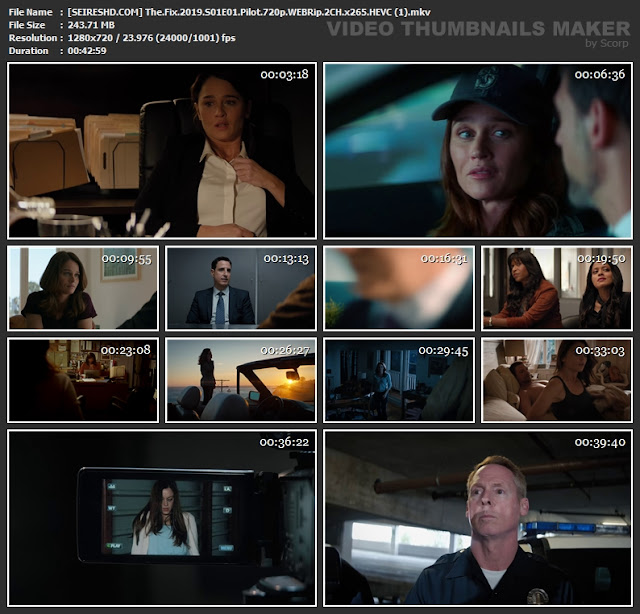Click the 'Resolution' field label
The height and width of the screenshot is (614, 640).
click(33, 38)
